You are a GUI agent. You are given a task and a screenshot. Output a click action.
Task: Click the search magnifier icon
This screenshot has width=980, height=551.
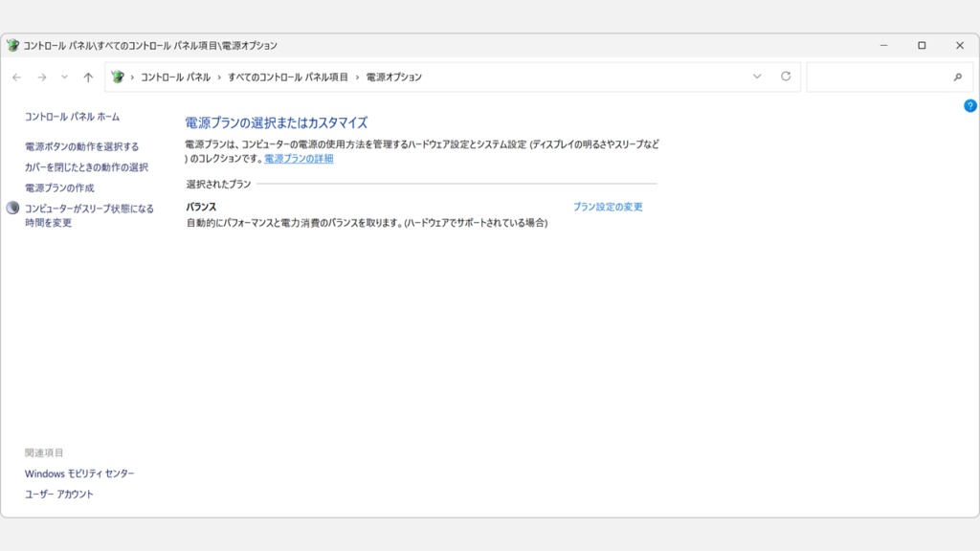click(959, 77)
